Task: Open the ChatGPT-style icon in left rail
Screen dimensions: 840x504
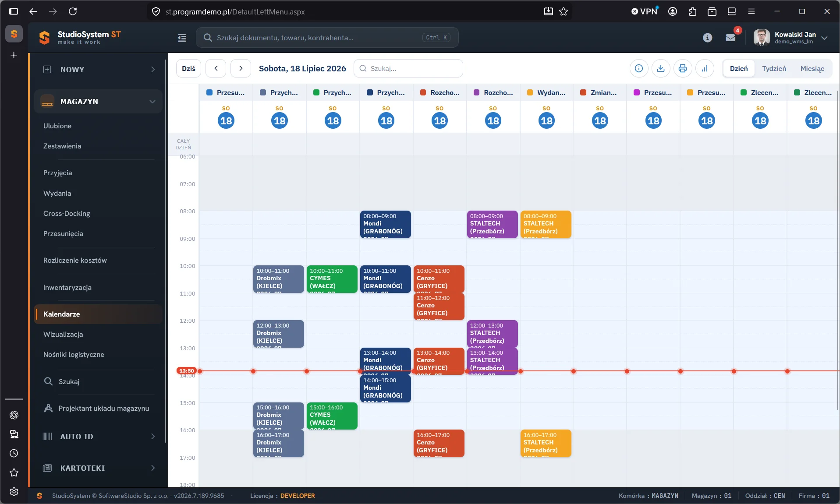Action: [14, 415]
